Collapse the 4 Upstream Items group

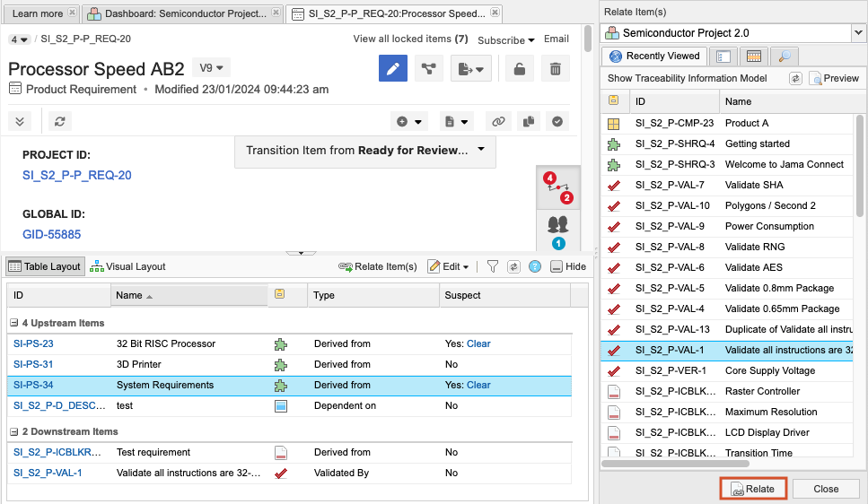[14, 323]
